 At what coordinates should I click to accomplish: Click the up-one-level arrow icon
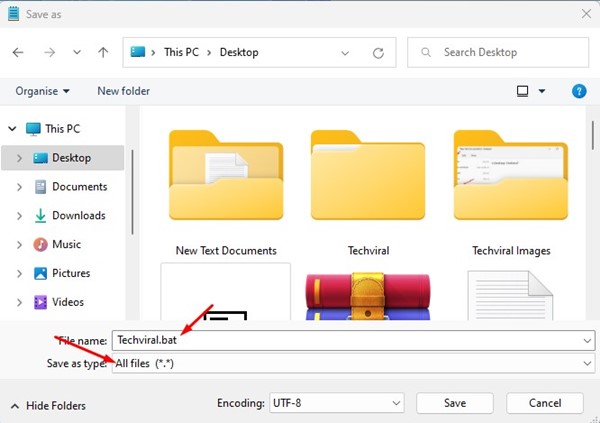pyautogui.click(x=103, y=52)
